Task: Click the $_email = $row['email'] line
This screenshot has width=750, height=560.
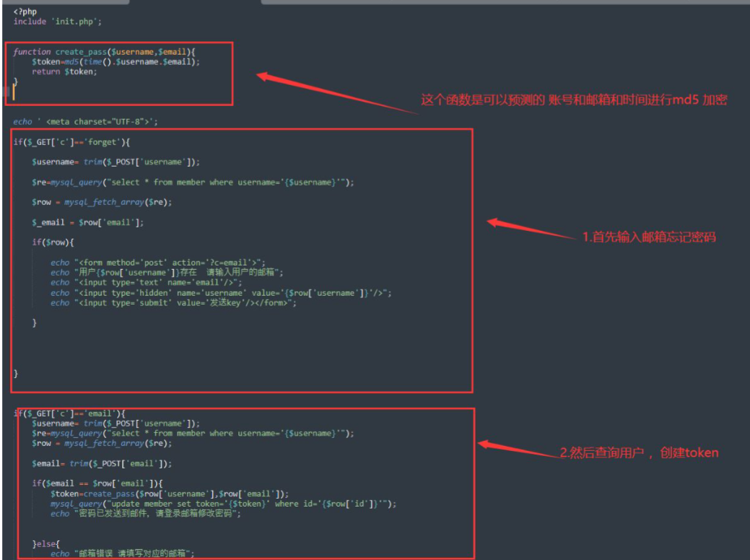Action: coord(87,222)
